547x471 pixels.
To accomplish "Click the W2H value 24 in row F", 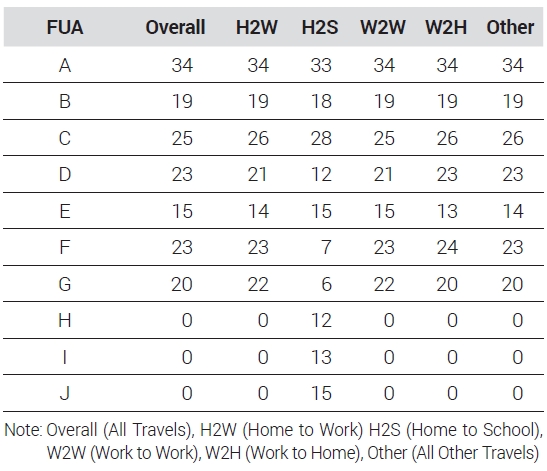I will (447, 247).
